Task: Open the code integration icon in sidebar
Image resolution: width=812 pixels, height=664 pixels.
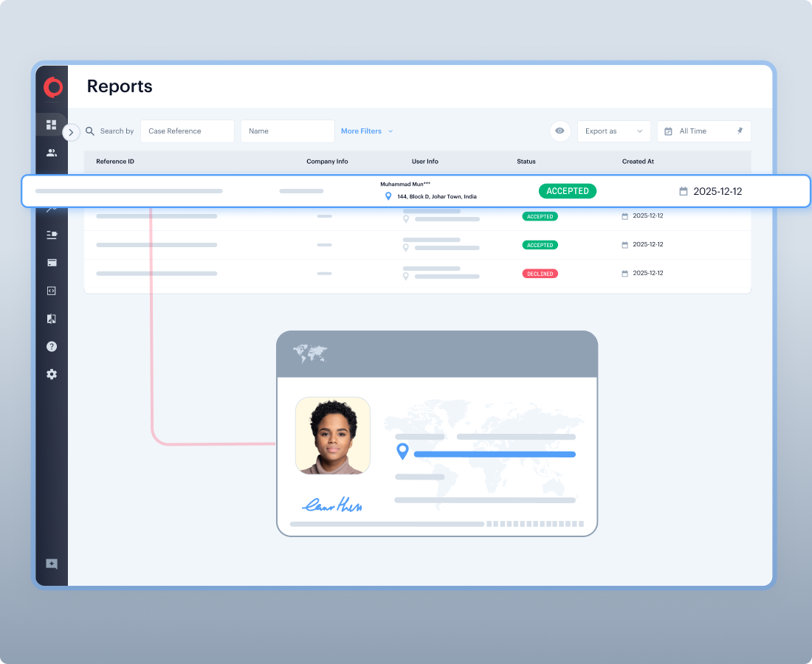Action: point(52,291)
